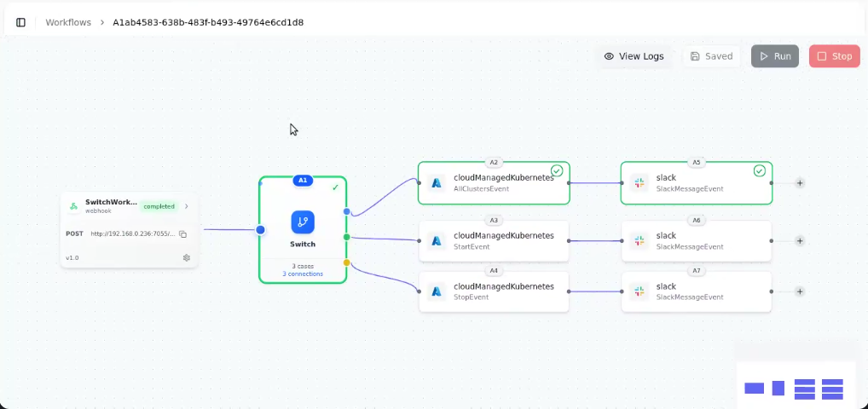Image resolution: width=868 pixels, height=409 pixels.
Task: Add a node after A7 slack
Action: 800,291
